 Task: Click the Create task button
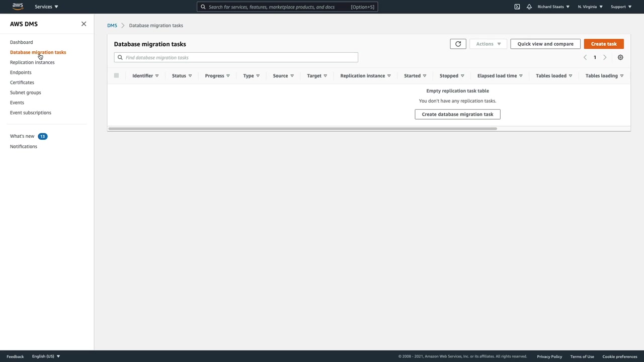604,44
